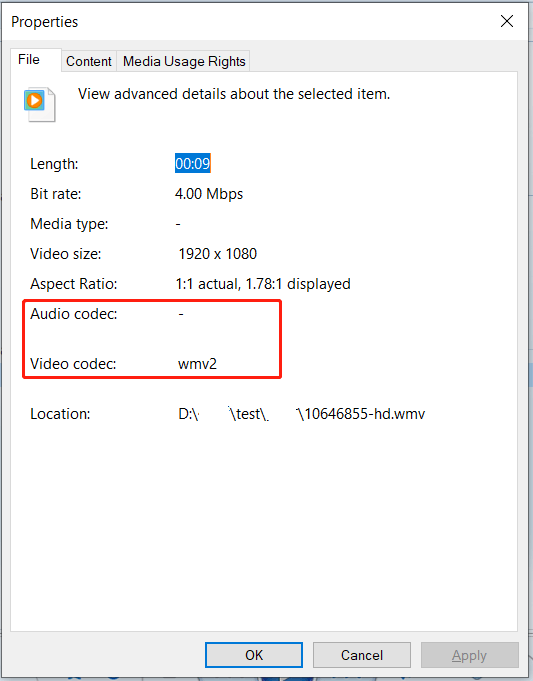Click the Aspect Ratio: label
This screenshot has height=681, width=533.
tap(73, 284)
